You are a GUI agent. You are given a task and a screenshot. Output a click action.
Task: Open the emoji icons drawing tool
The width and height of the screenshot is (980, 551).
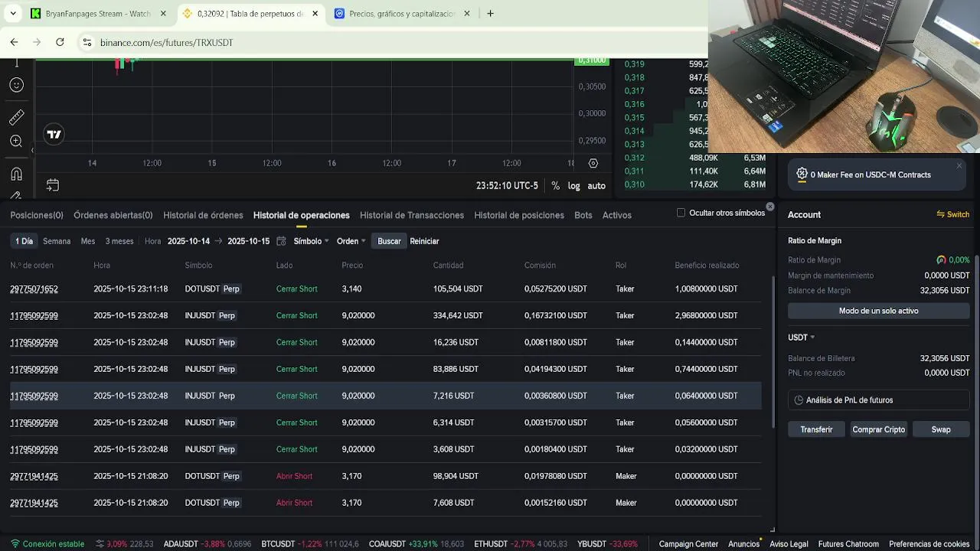pyautogui.click(x=16, y=85)
